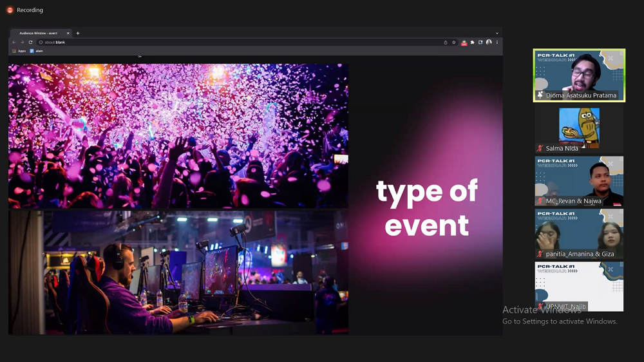This screenshot has width=644, height=362.
Task: Open the Chrome profile avatar
Action: (x=489, y=43)
